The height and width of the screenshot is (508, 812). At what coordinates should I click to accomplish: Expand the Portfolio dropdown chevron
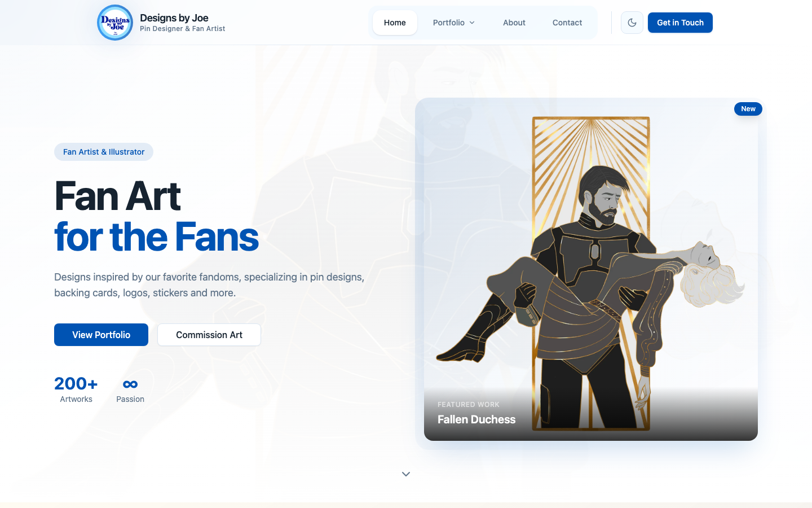pyautogui.click(x=472, y=23)
